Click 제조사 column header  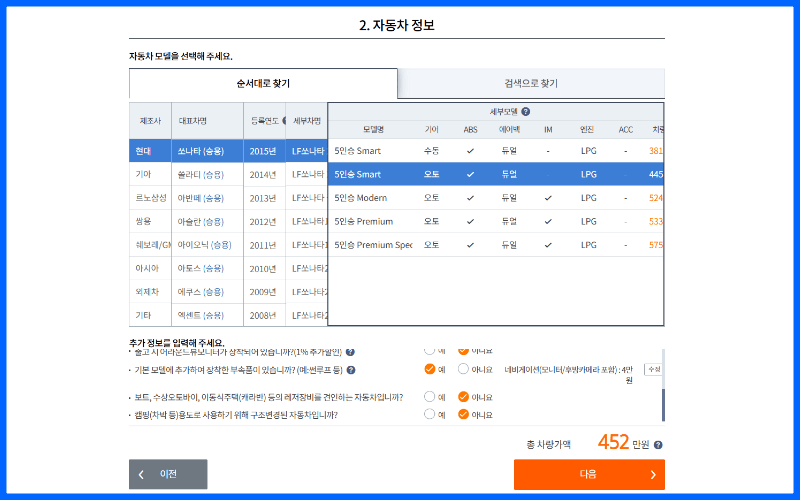[150, 121]
